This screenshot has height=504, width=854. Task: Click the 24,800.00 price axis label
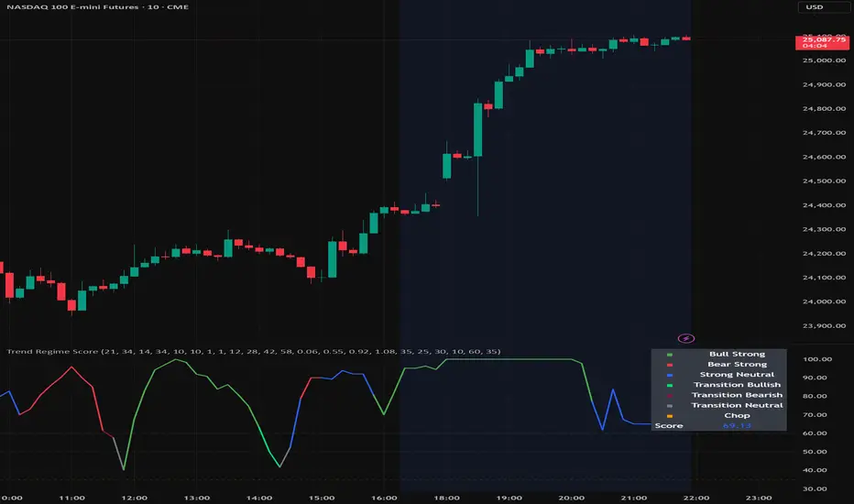[x=824, y=108]
